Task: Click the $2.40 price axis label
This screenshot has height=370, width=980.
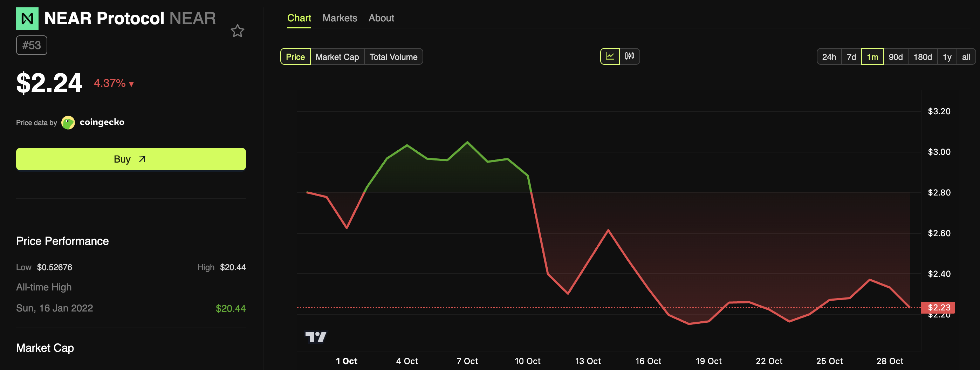Action: [939, 274]
